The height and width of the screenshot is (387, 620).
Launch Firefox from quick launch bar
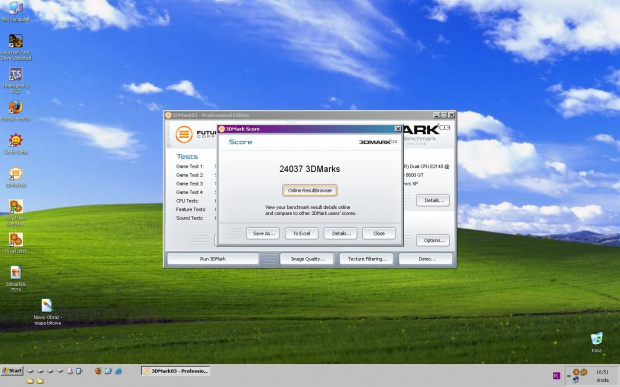click(98, 371)
